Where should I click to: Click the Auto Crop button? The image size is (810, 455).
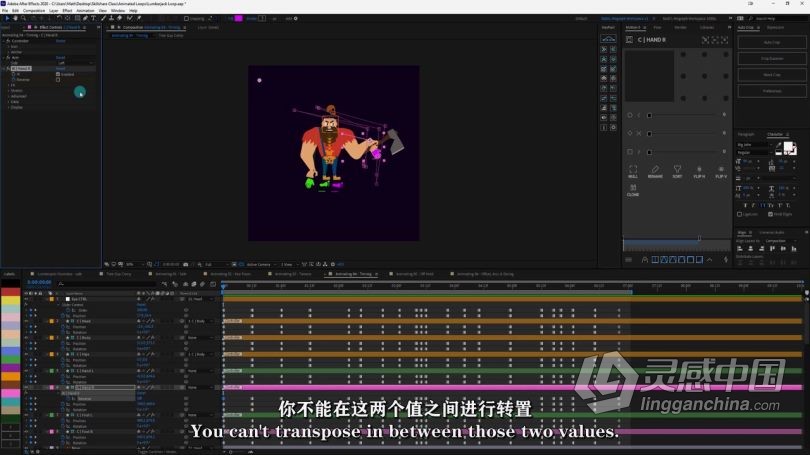click(771, 43)
